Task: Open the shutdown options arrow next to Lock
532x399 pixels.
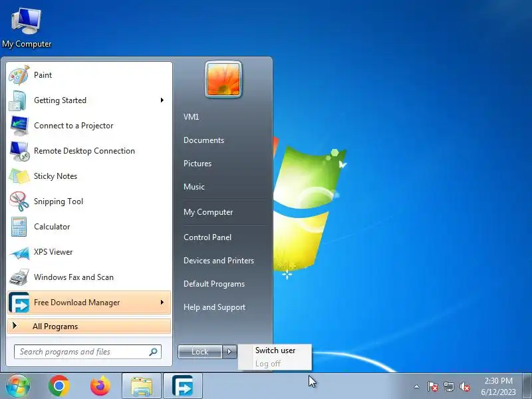Action: coord(229,352)
